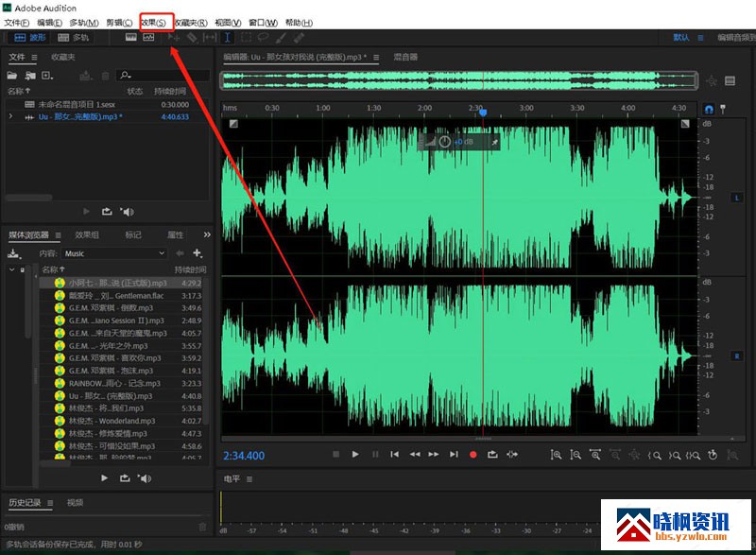Open 电平 panel options menu

tap(249, 479)
